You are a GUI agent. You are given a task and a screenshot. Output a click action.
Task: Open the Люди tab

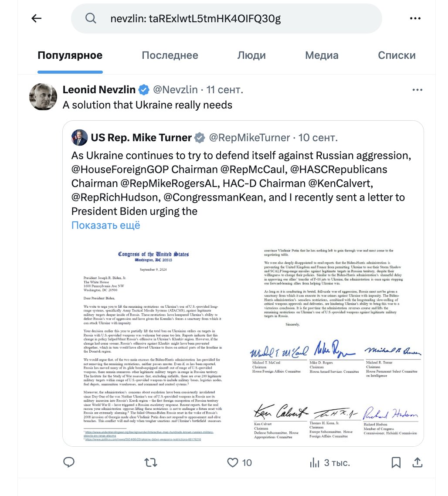click(x=251, y=55)
